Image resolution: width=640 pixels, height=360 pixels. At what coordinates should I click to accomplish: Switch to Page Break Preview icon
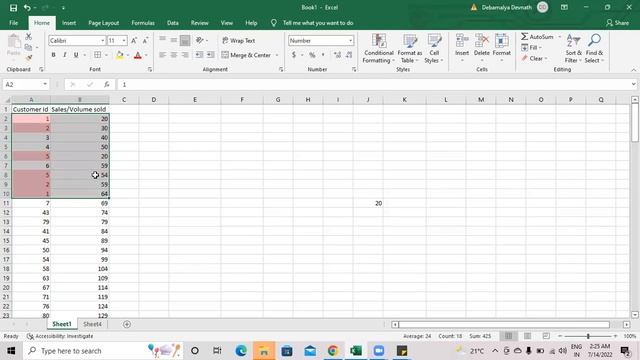click(x=546, y=336)
